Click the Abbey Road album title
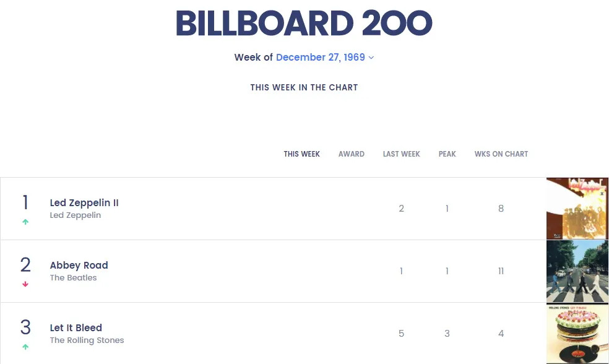This screenshot has width=609, height=364. (79, 266)
